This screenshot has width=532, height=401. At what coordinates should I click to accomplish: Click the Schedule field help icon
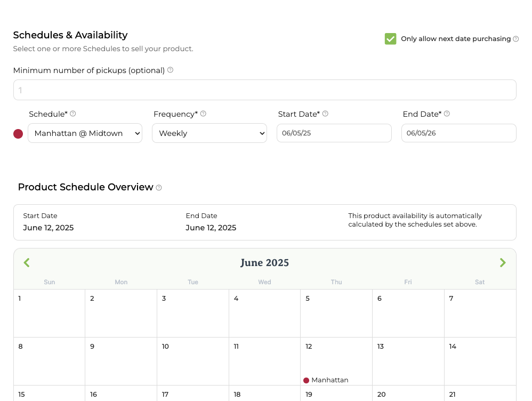click(72, 114)
